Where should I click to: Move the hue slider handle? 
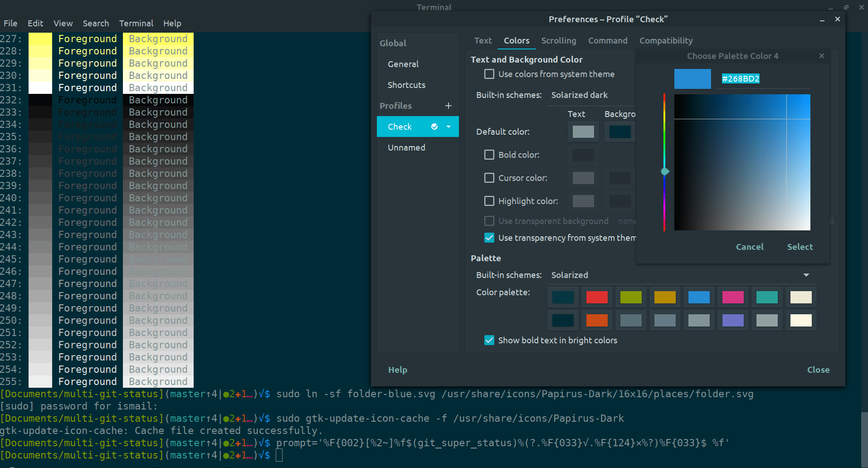664,171
